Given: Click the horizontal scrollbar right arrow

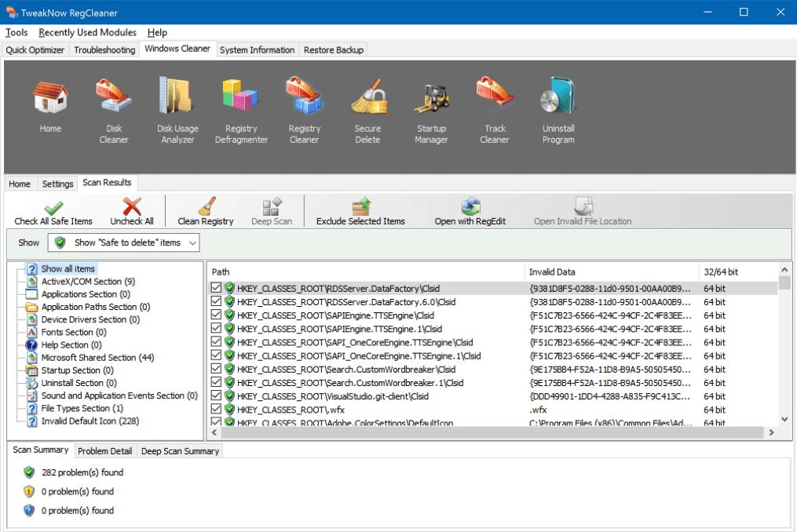Looking at the screenshot, I should coord(771,432).
